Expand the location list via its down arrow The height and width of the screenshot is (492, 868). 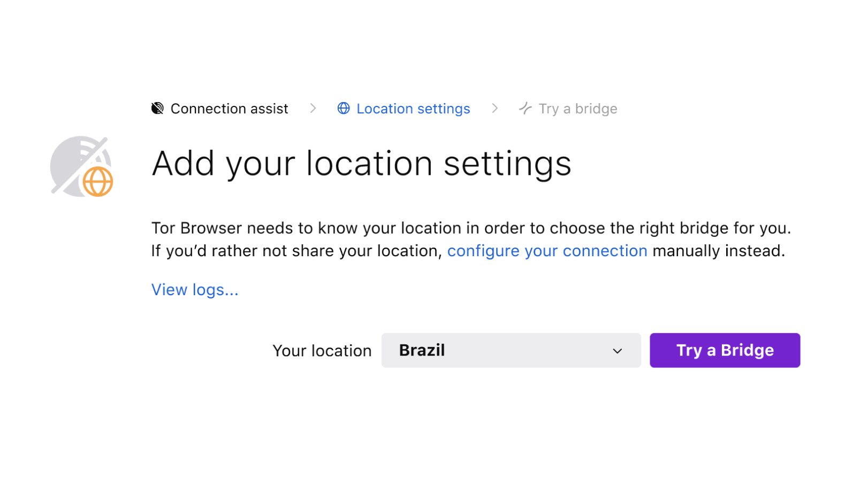618,351
